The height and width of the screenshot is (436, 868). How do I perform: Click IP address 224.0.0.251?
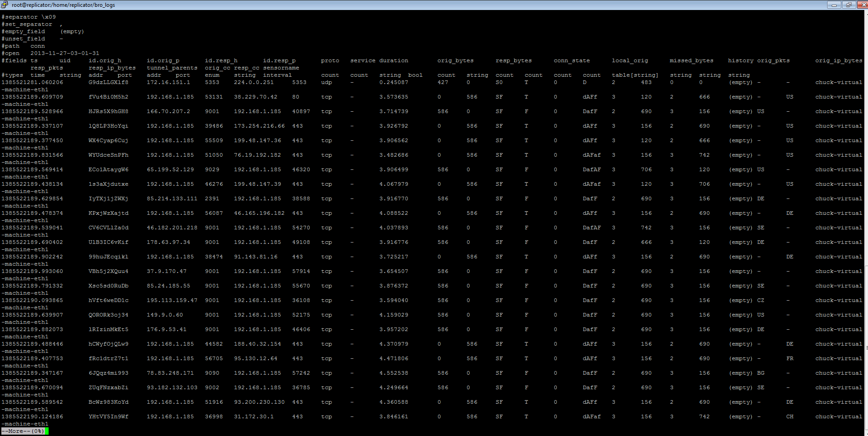[254, 83]
